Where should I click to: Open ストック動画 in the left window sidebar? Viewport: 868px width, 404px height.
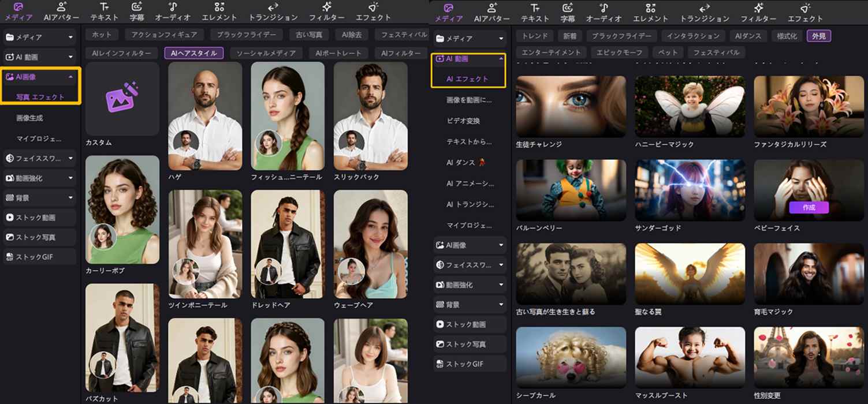pos(40,218)
